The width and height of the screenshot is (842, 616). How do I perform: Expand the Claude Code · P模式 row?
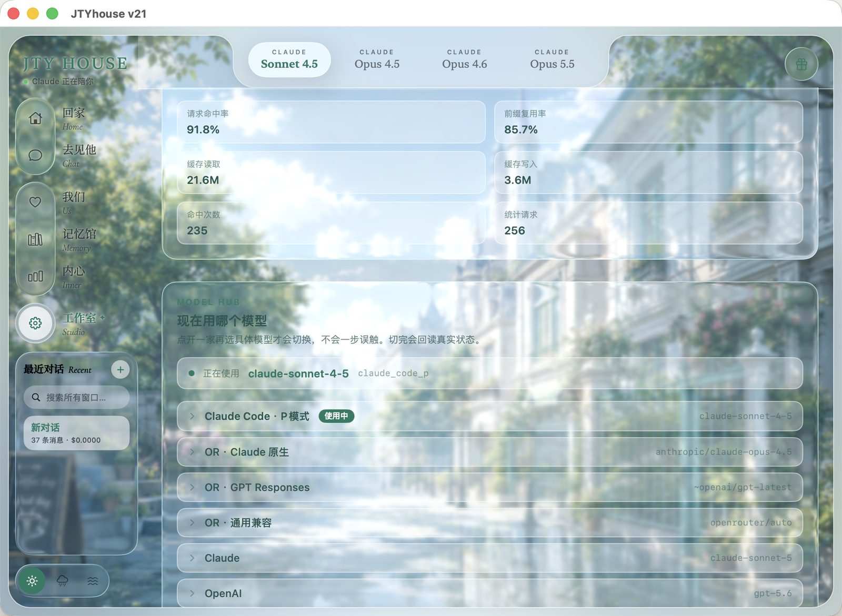pos(489,416)
